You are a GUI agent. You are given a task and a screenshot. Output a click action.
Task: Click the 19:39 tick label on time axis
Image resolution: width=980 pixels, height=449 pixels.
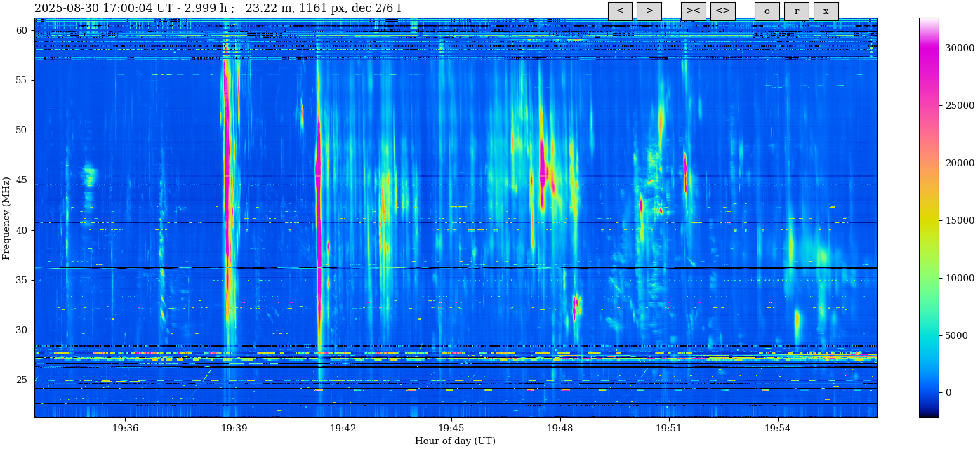tap(234, 429)
